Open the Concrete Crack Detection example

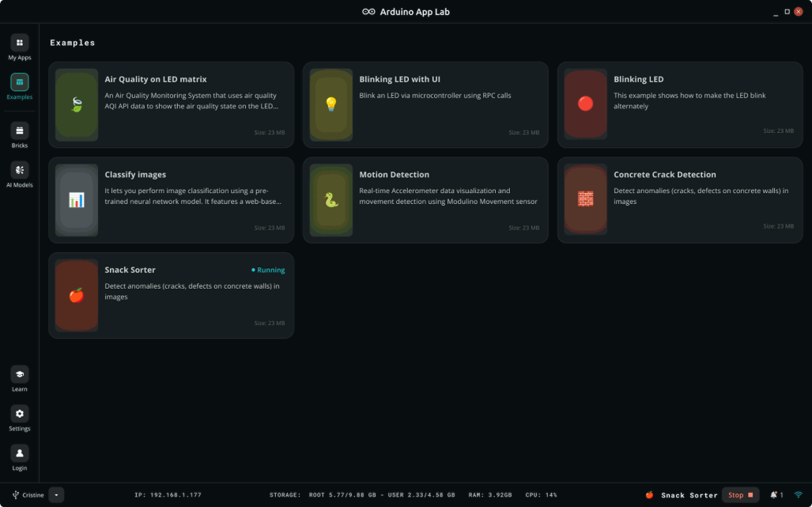(680, 200)
